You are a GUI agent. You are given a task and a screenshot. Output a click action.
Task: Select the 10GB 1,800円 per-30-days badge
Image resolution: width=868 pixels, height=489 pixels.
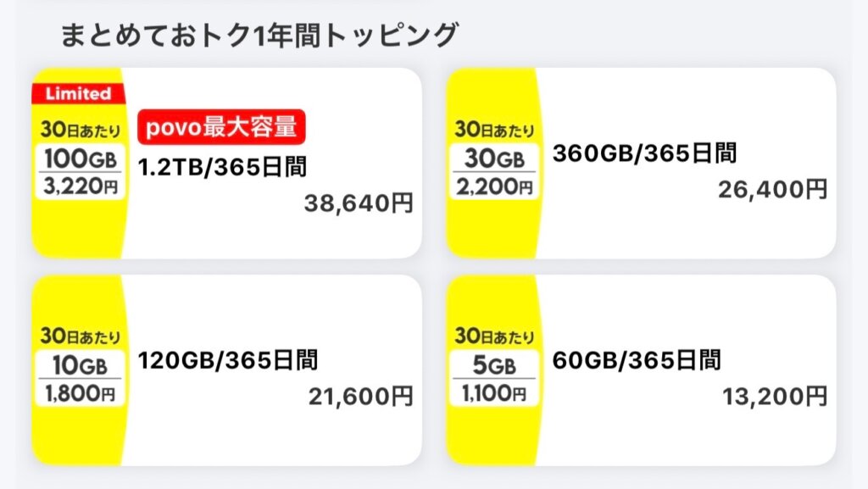pos(81,379)
